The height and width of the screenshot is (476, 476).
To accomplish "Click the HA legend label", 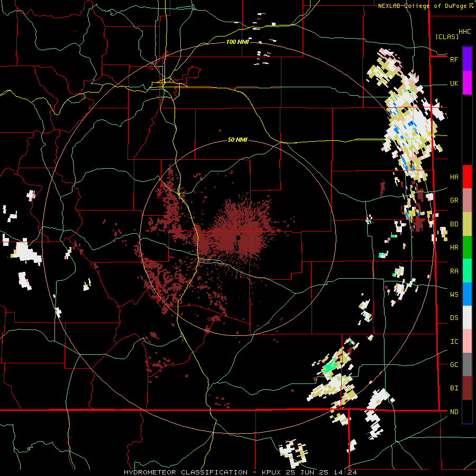I will point(454,177).
